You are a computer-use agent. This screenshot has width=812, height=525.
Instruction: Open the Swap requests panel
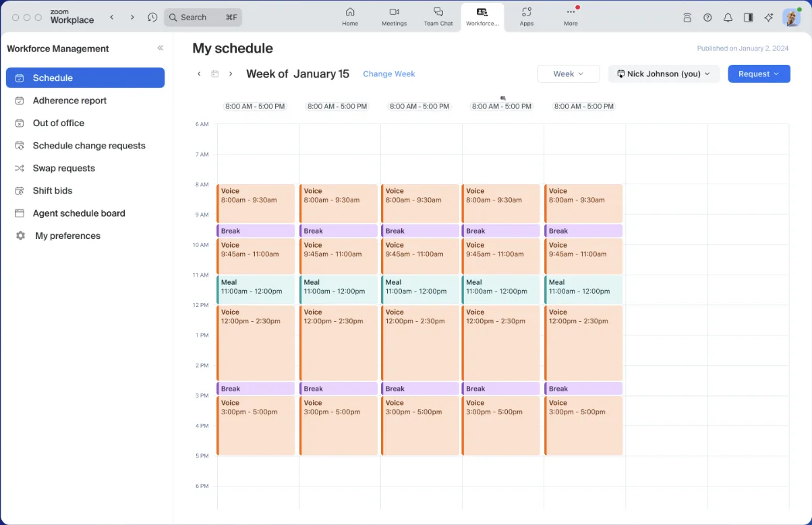click(x=63, y=168)
